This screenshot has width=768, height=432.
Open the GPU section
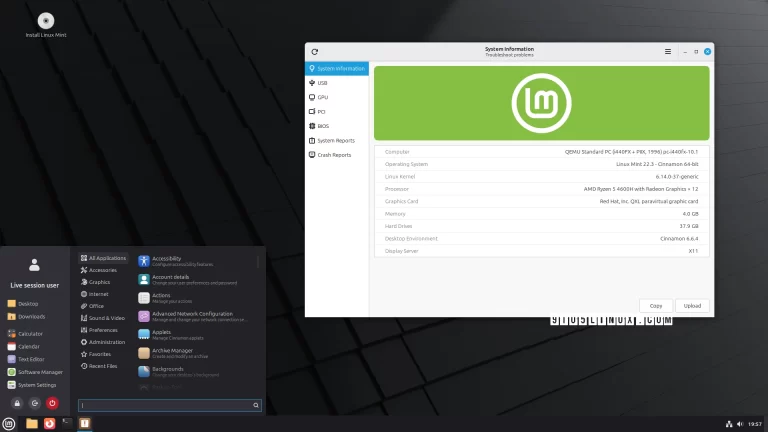coord(322,97)
